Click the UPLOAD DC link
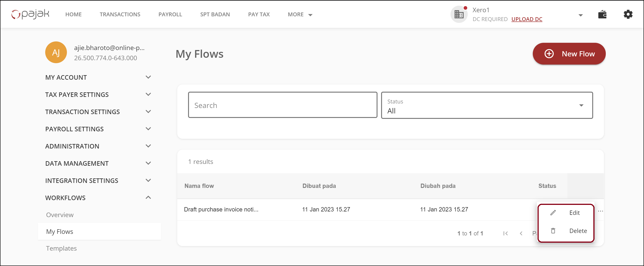644x266 pixels. pyautogui.click(x=526, y=19)
